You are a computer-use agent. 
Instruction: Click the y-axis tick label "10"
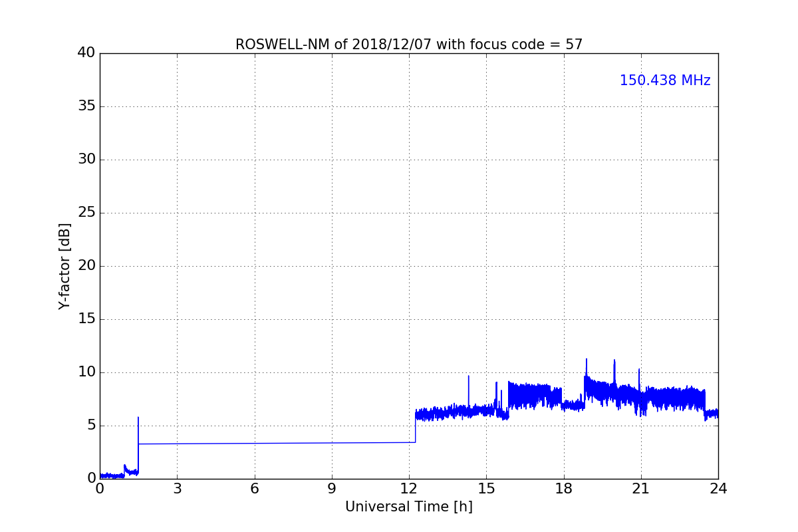coord(86,372)
